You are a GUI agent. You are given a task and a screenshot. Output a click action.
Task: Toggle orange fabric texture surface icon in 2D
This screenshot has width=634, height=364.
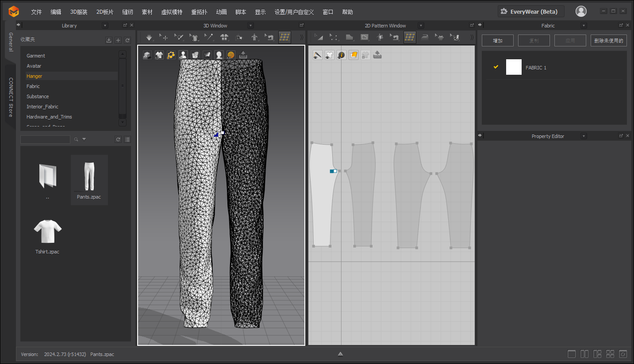pyautogui.click(x=354, y=55)
